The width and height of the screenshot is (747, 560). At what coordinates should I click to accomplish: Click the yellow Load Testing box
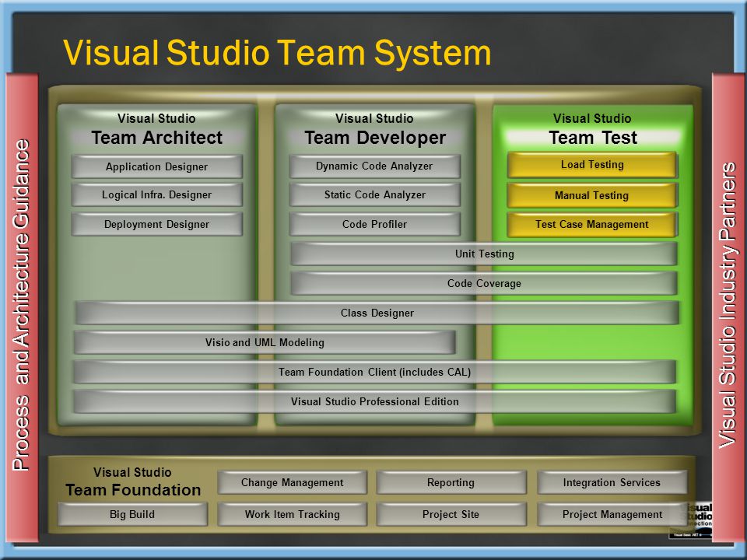tap(592, 165)
